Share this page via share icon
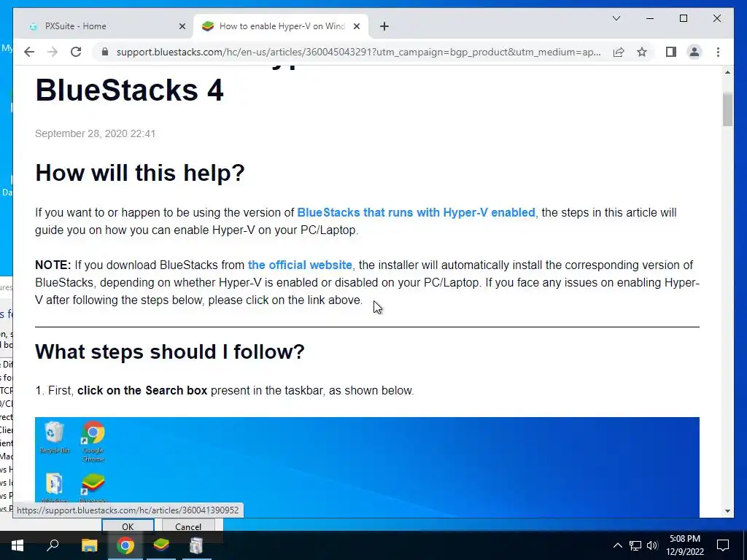This screenshot has width=747, height=560. (x=619, y=52)
